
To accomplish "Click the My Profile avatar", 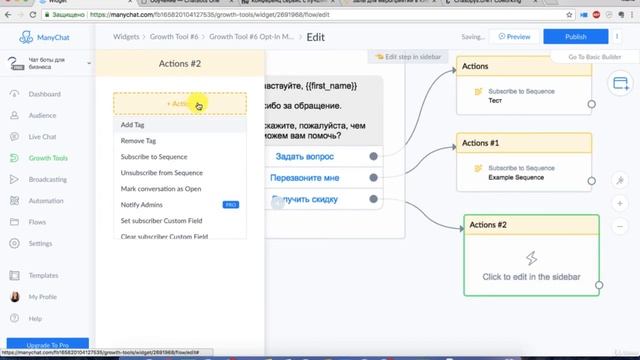I will (15, 297).
